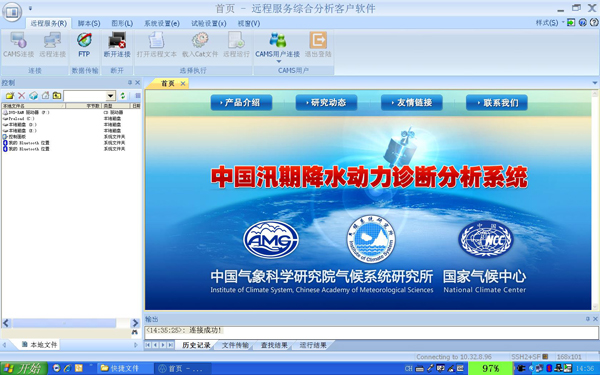
Task: Open the path combo box dropdown arrow
Action: [111, 96]
